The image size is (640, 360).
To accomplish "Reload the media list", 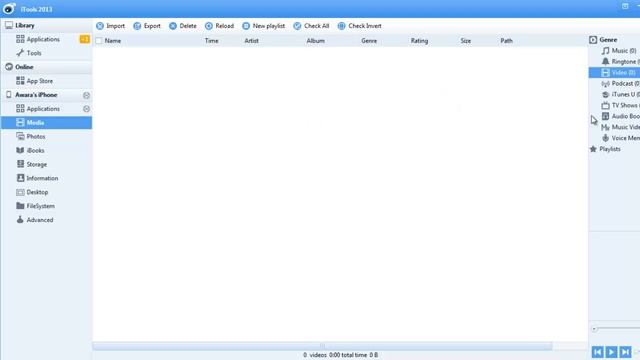I will [219, 26].
